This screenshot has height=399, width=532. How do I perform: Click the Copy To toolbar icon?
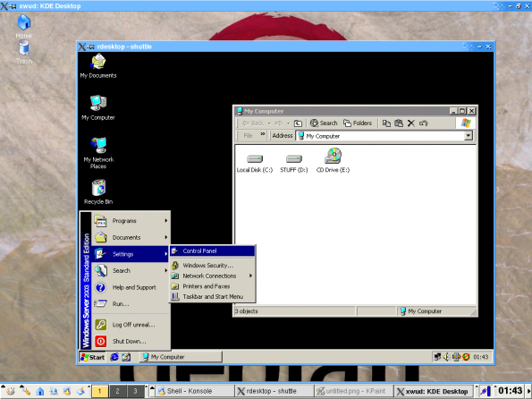coord(386,123)
